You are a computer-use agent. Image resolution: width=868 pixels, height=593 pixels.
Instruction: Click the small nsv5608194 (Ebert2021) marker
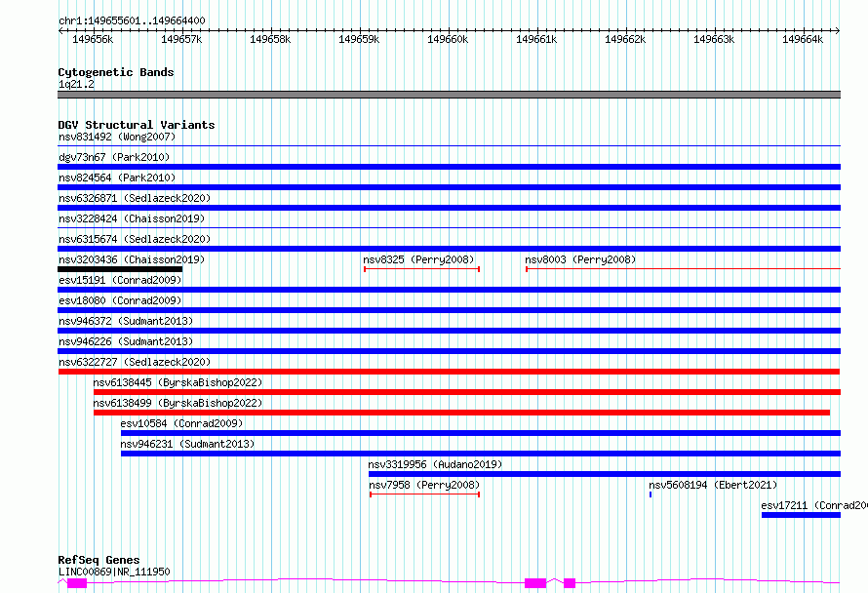[651, 494]
